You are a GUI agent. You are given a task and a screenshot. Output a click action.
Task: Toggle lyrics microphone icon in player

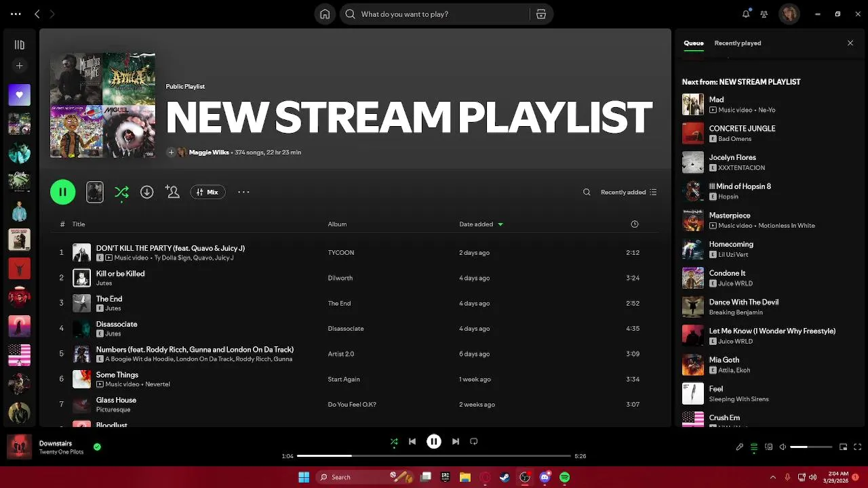[740, 447]
